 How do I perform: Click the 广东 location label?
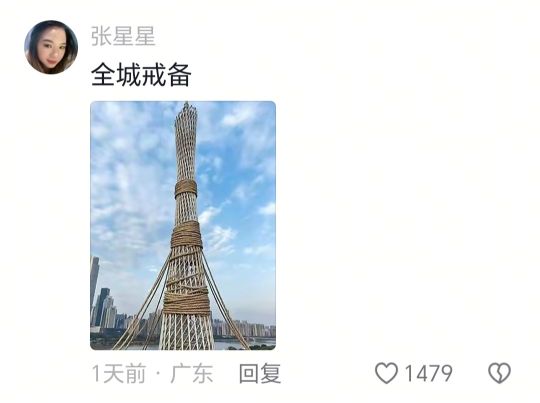pos(192,373)
